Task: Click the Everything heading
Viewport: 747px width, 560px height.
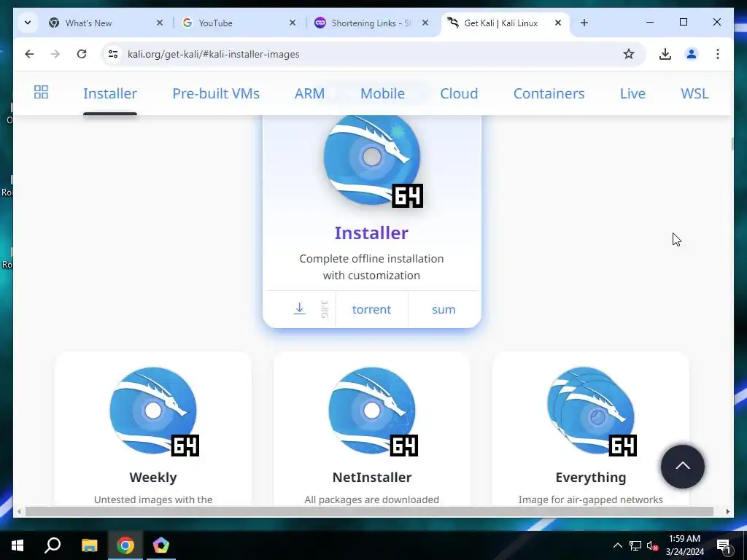Action: (591, 478)
